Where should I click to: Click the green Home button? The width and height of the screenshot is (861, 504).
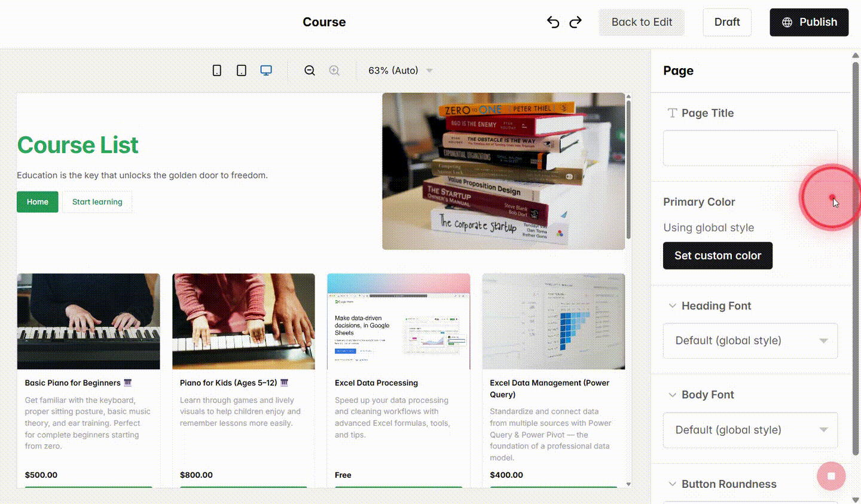[x=37, y=202]
